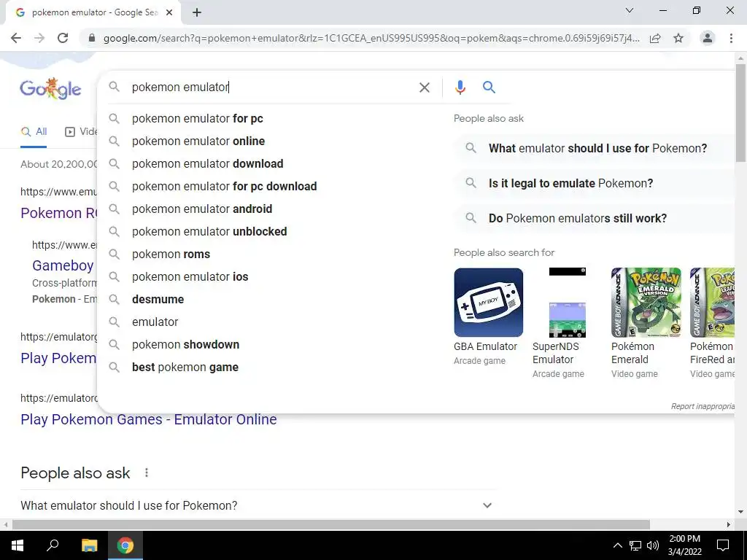Choose best pokemon game suggestion

click(270, 367)
